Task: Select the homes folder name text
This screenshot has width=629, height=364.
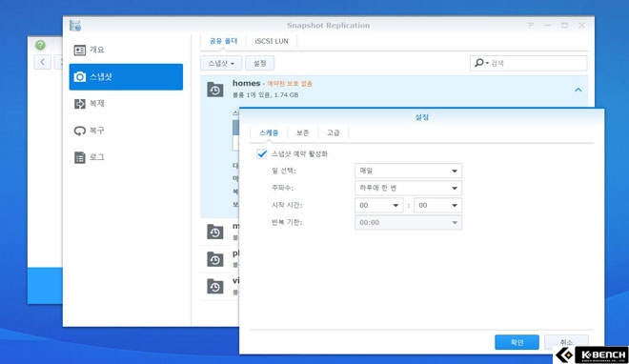Action: 246,83
